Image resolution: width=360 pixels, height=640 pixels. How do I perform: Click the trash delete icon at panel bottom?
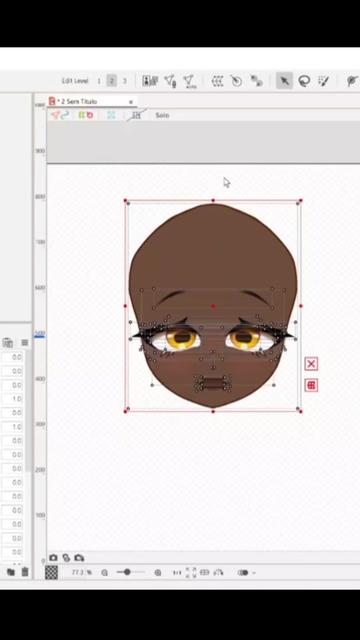25,572
